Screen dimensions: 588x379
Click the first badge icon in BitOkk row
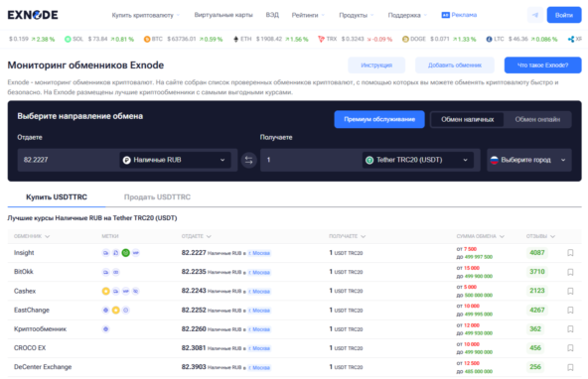tap(105, 272)
